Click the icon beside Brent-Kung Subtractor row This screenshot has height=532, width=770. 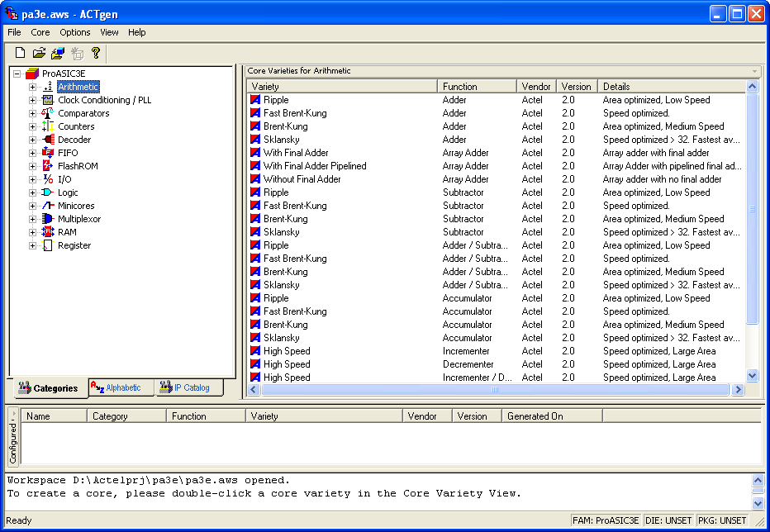coord(255,219)
